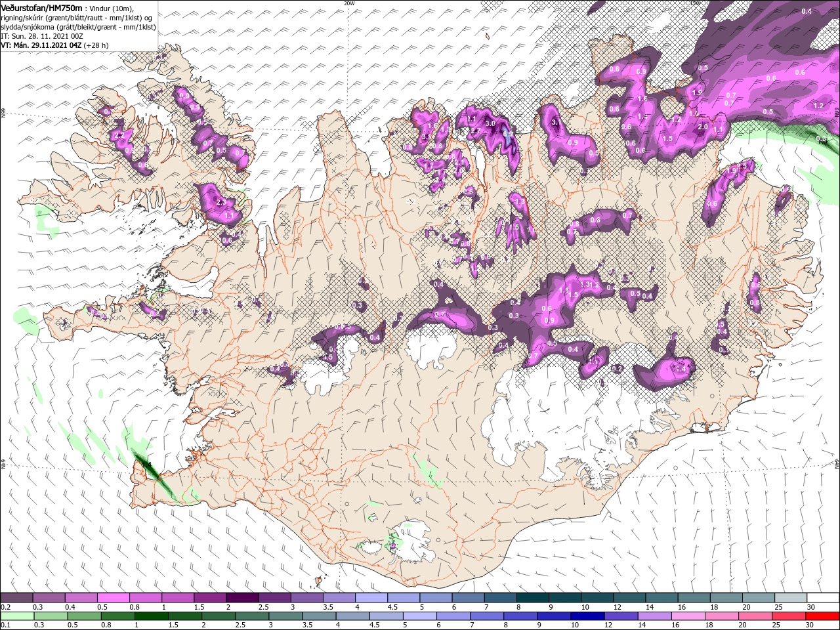Select the upper-scale swatch between 1 and 1.5
Screen dimensions: 840x630
178,598
